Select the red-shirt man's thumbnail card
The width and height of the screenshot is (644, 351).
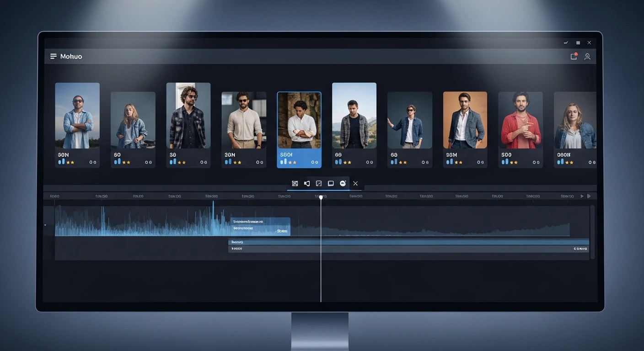[520, 125]
